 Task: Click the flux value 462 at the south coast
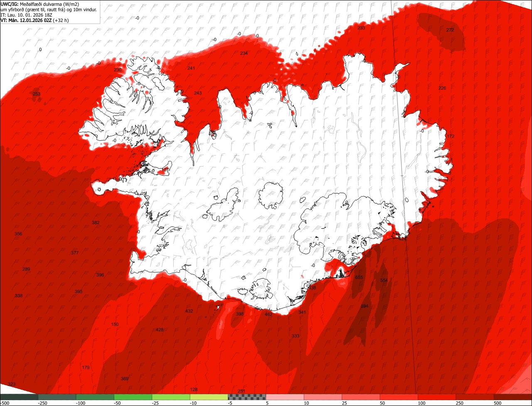click(268, 314)
